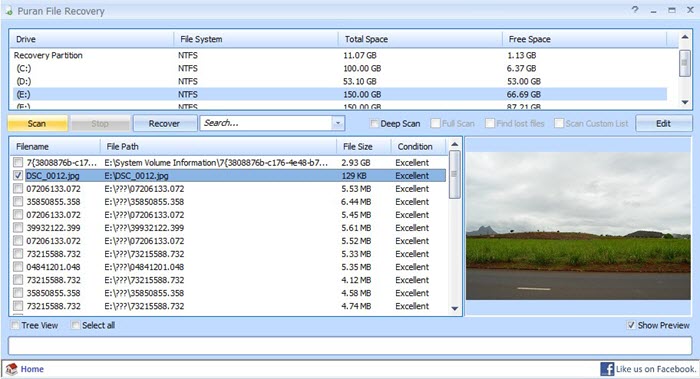Toggle the Full Scan checkbox
700x379 pixels.
(x=435, y=124)
